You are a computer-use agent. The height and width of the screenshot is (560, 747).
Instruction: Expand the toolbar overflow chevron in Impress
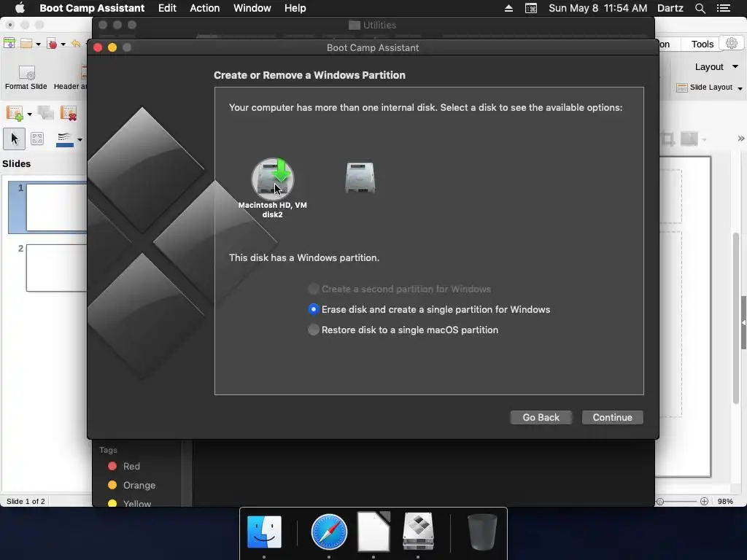741,139
